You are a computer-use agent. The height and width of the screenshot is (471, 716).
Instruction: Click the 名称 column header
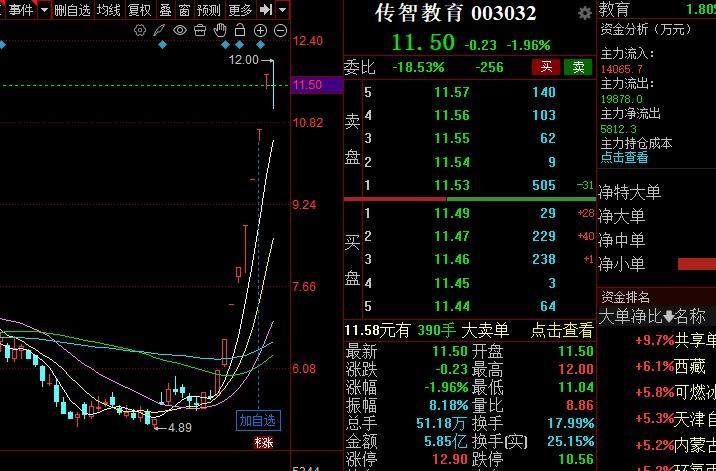[x=691, y=316]
